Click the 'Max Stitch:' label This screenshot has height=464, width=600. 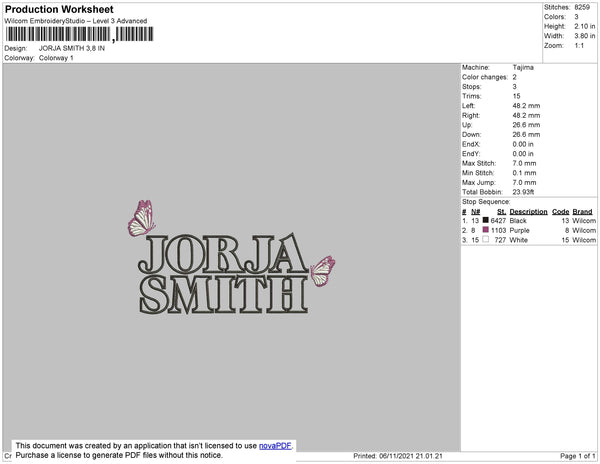(x=479, y=163)
